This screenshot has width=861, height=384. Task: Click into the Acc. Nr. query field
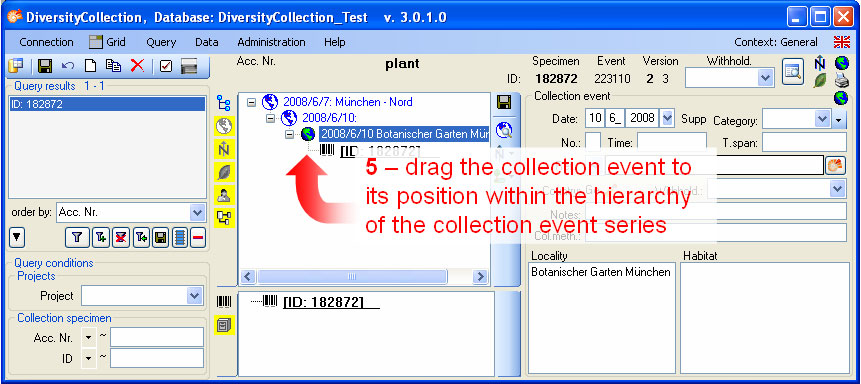pos(156,337)
